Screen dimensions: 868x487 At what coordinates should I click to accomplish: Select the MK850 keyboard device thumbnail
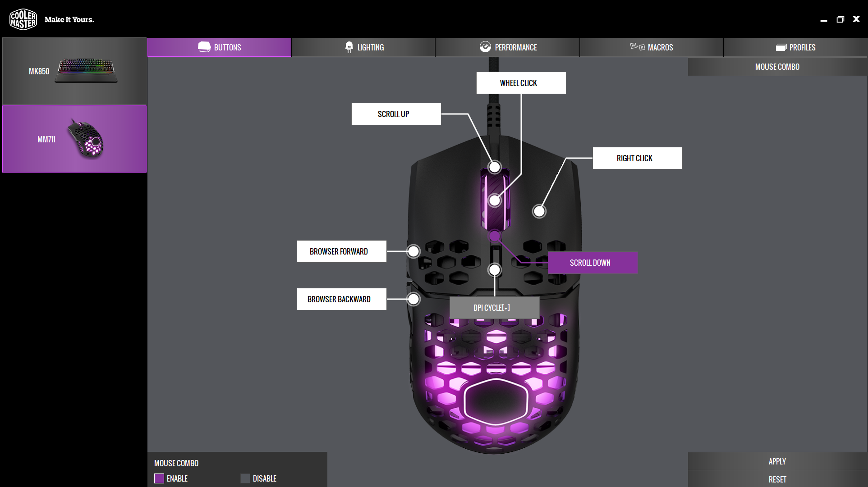86,71
